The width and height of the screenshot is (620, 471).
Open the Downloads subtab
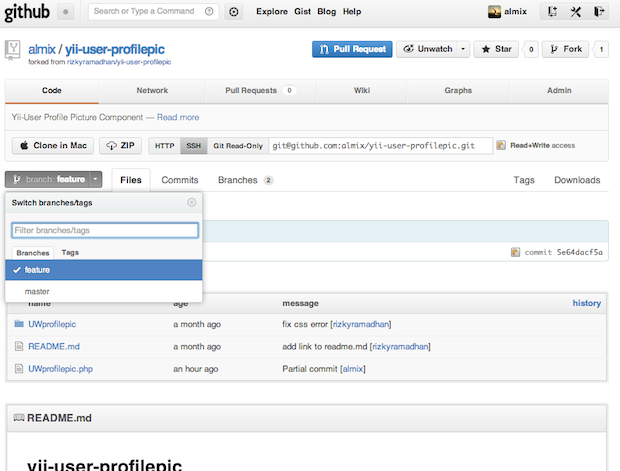[x=577, y=180]
